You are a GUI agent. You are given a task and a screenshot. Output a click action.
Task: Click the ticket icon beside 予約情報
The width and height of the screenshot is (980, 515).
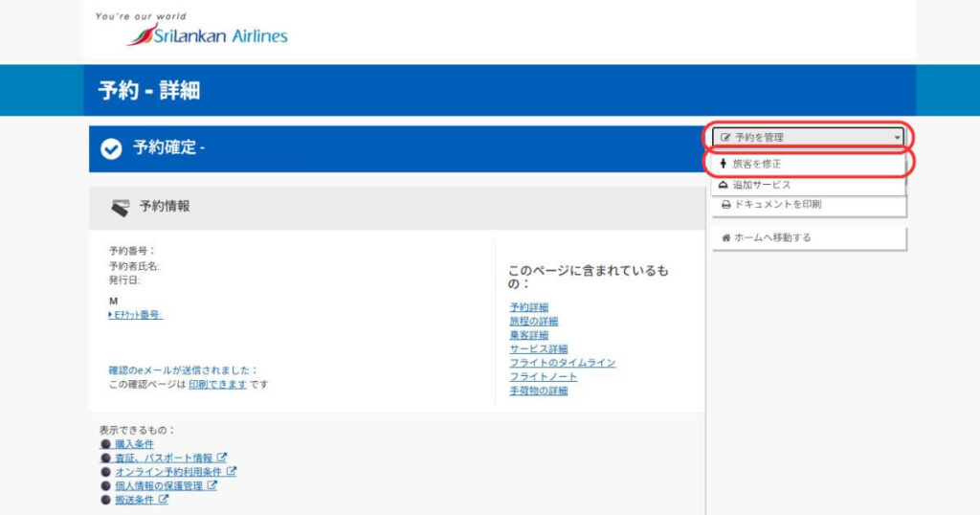click(x=120, y=208)
